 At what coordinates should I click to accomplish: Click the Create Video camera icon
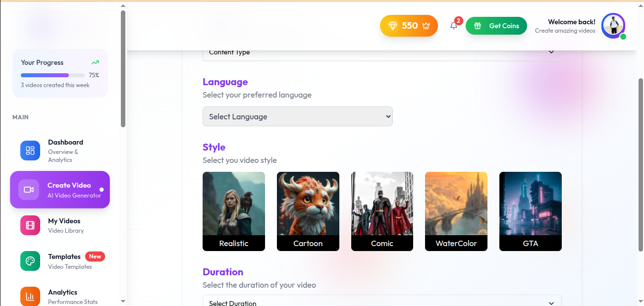point(29,190)
